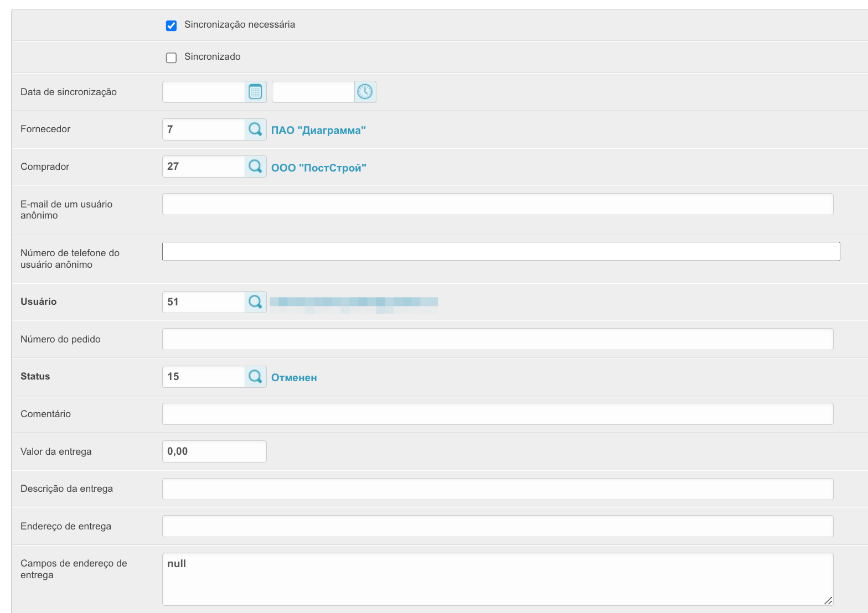Grab the textarea resize handle corner
Viewport: 868px width, 613px height.
(828, 600)
